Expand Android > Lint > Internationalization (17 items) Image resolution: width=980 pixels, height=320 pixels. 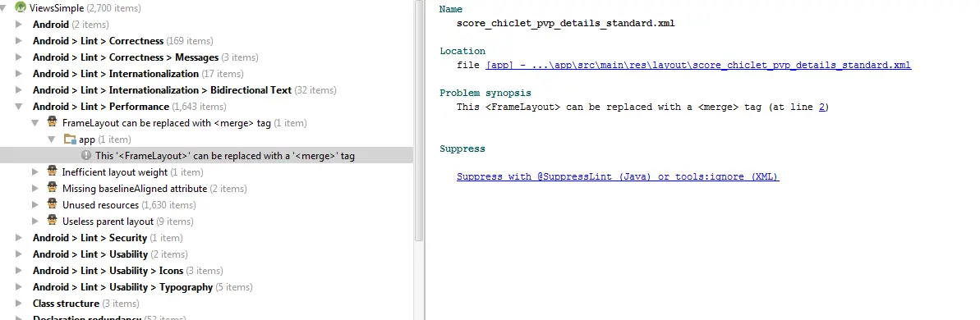coord(20,74)
